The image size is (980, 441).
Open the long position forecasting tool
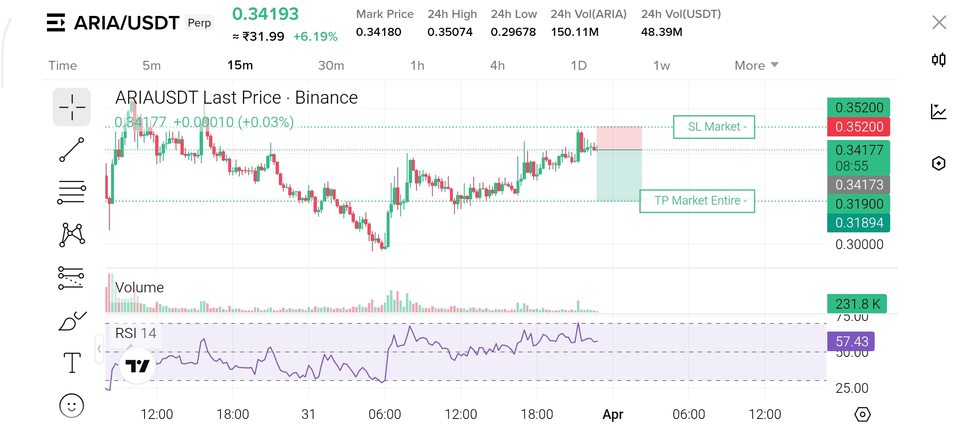(71, 278)
